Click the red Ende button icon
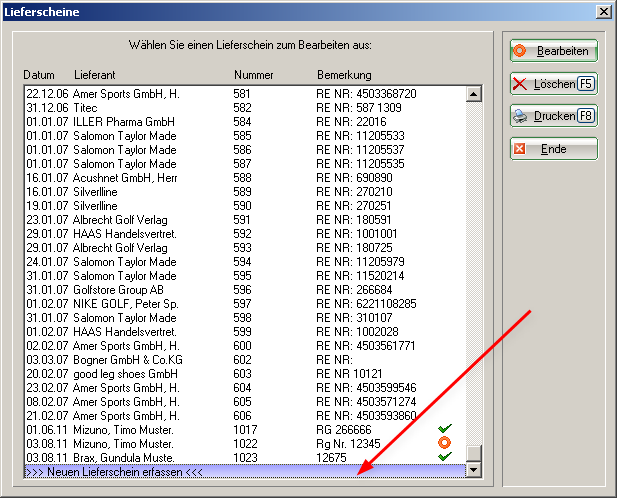This screenshot has width=617, height=498. (520, 149)
